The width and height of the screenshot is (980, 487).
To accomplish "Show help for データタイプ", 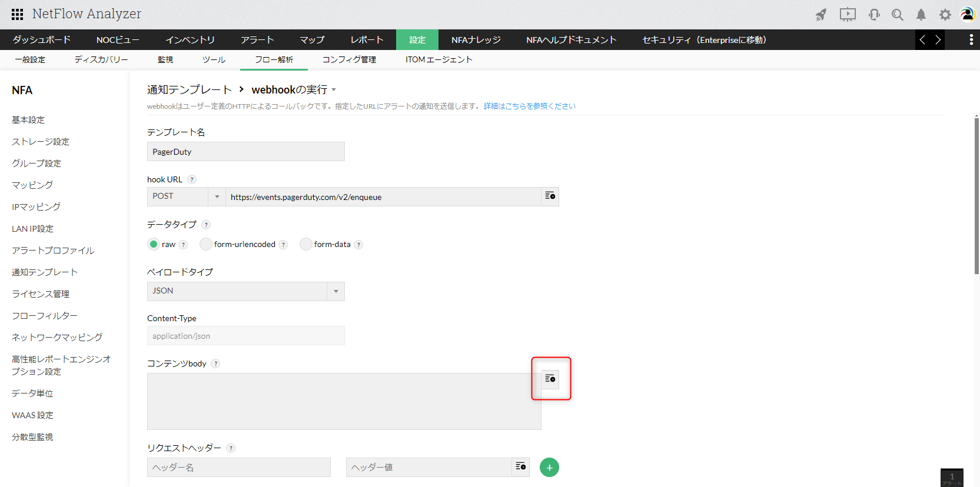I will (x=206, y=225).
